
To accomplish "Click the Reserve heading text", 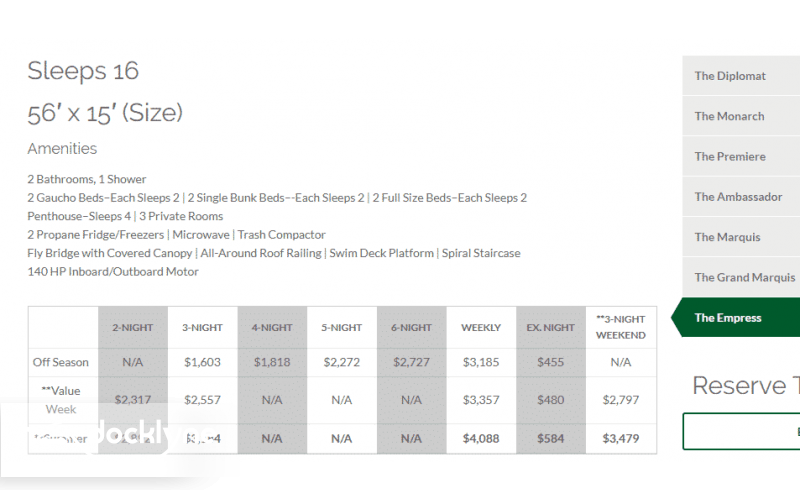I will pos(745,386).
